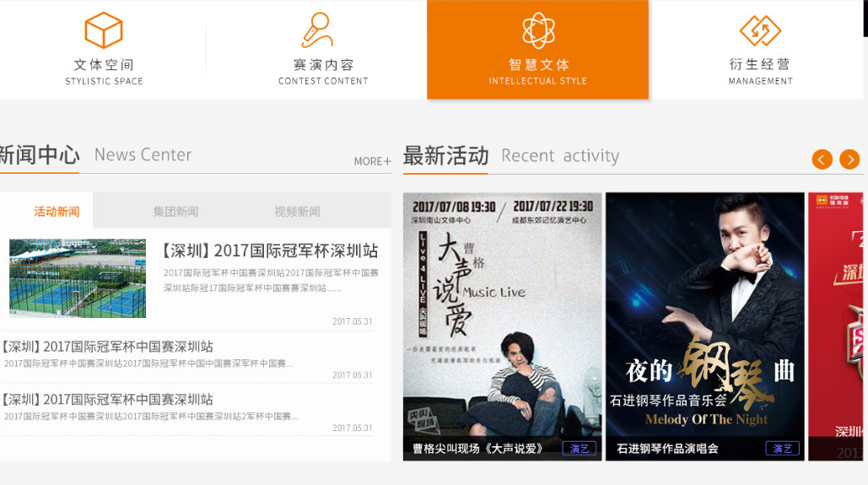Viewport: 868px width, 485px height.
Task: Go to next recent activity slide
Action: [x=849, y=159]
